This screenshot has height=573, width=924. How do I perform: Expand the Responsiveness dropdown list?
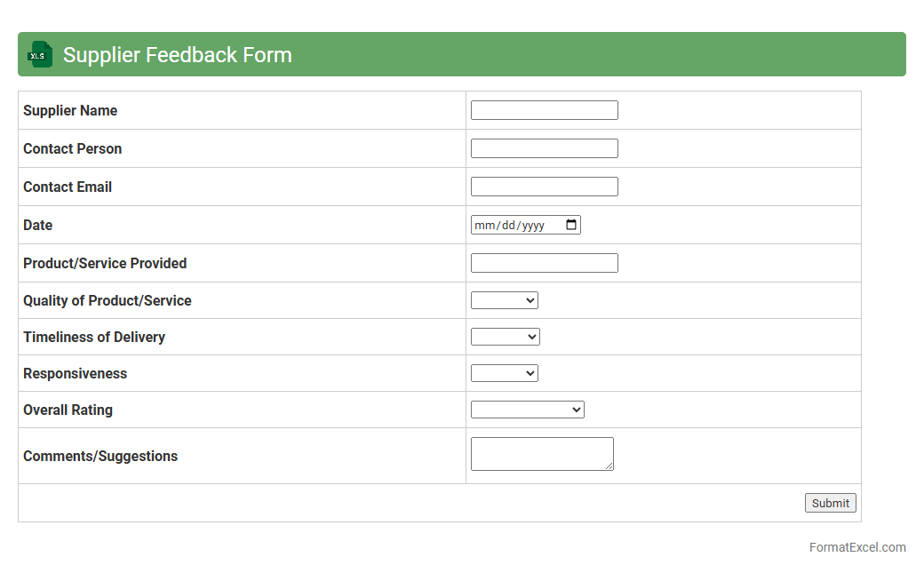coord(504,373)
